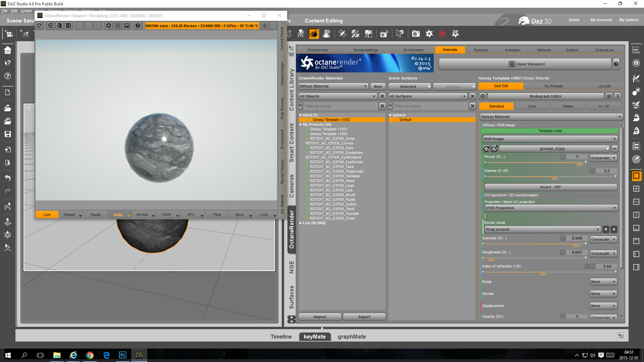Image resolution: width=644 pixels, height=362 pixels.
Task: Click the OctaneRender logo toolbar icon
Action: (x=429, y=34)
